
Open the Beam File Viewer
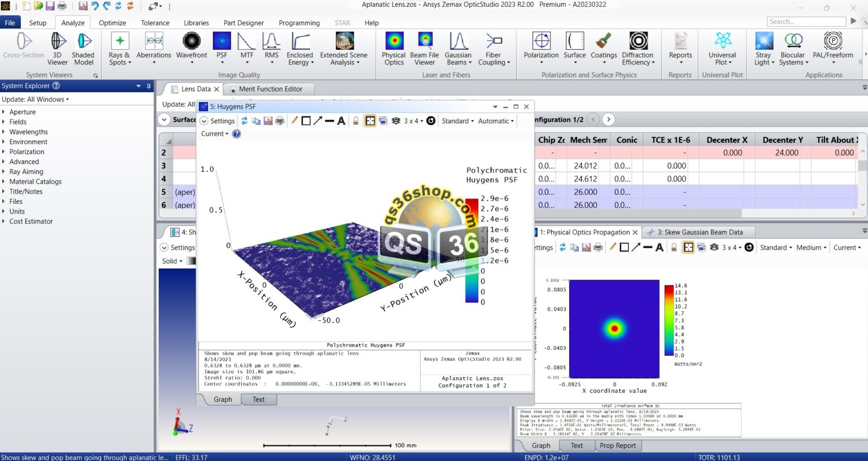(424, 49)
